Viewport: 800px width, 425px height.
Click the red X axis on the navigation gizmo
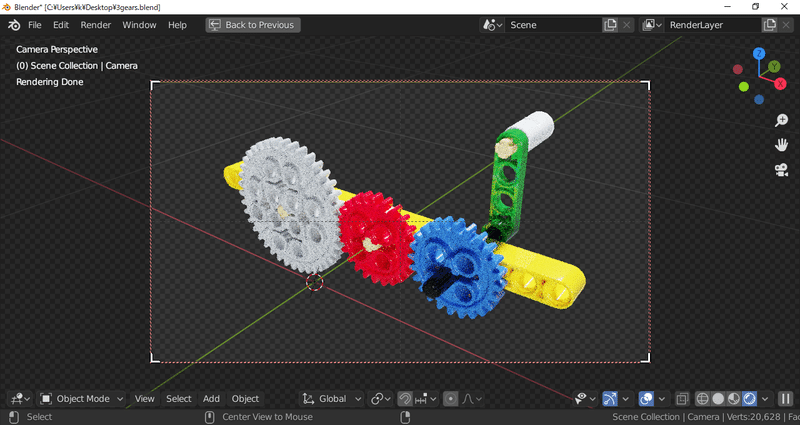click(x=780, y=84)
